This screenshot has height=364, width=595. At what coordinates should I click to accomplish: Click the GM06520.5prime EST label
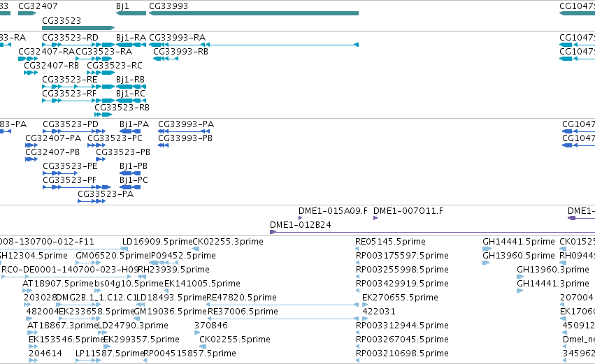click(x=113, y=256)
